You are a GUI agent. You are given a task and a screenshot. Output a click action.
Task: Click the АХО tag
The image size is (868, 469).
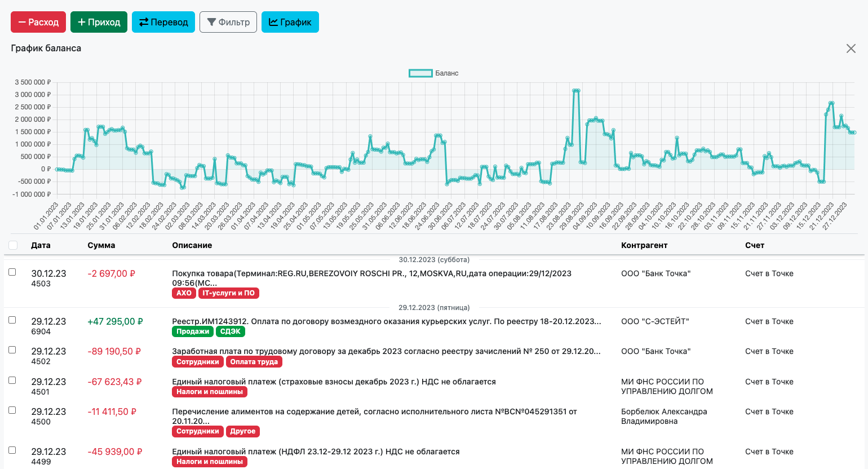(184, 293)
